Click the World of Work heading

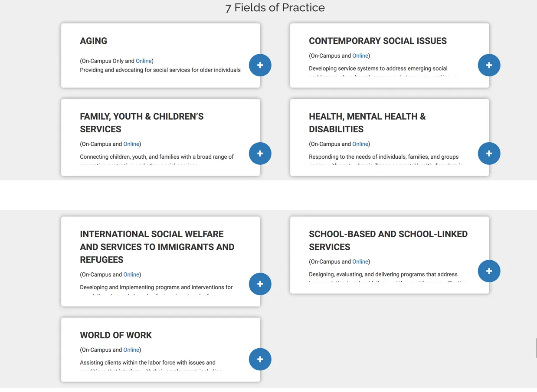tap(116, 335)
